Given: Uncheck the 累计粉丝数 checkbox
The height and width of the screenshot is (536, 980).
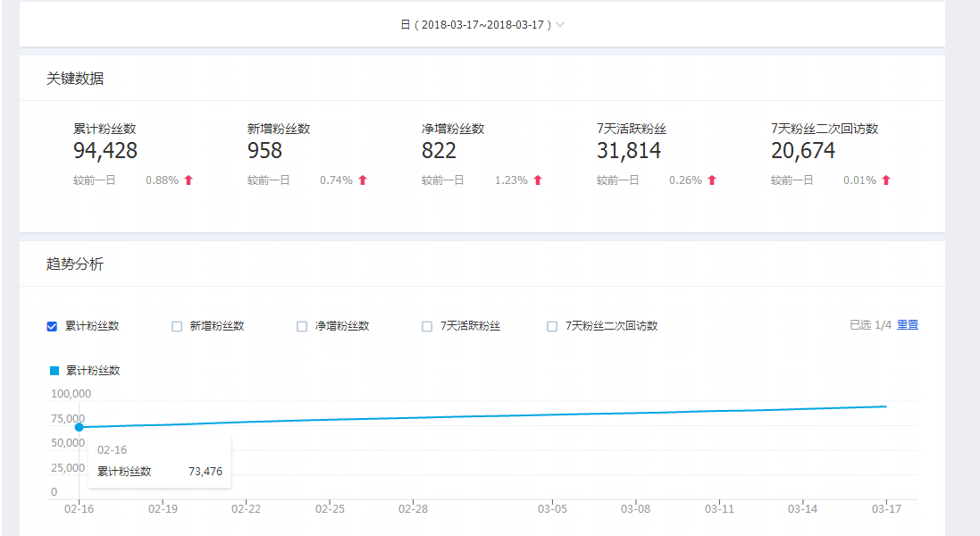Looking at the screenshot, I should (52, 326).
